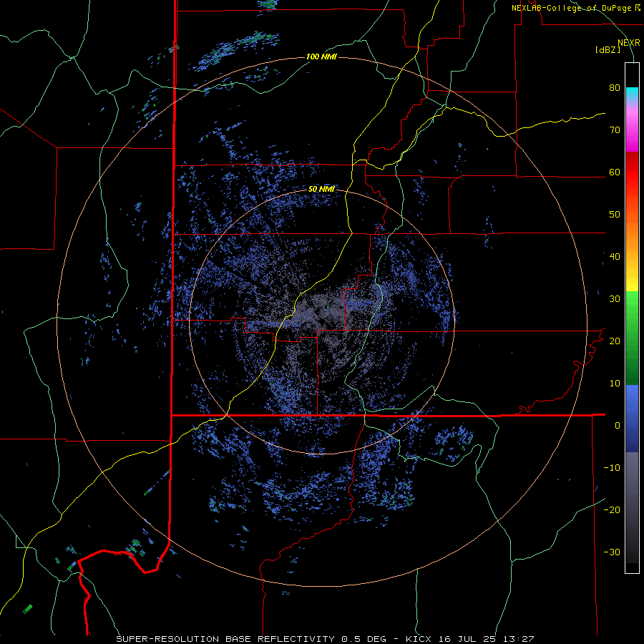This screenshot has width=644, height=644.
Task: Click the 50 value on the dBZ scale
Action: (615, 215)
